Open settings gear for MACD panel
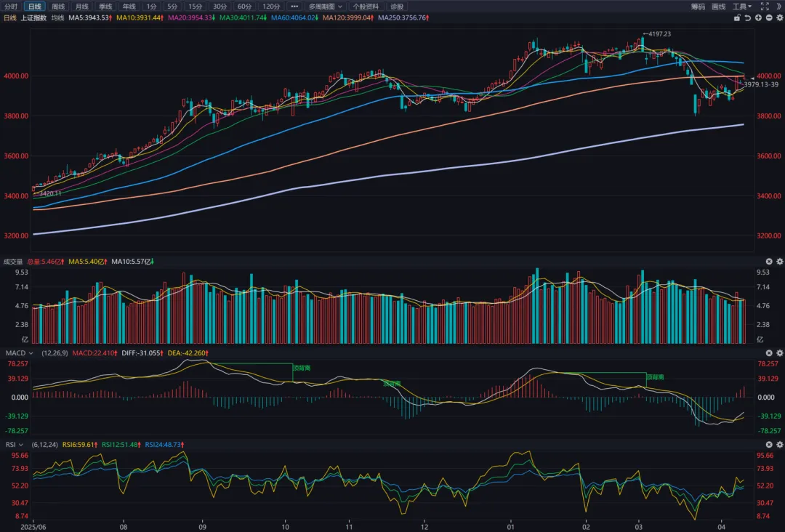 pyautogui.click(x=779, y=352)
